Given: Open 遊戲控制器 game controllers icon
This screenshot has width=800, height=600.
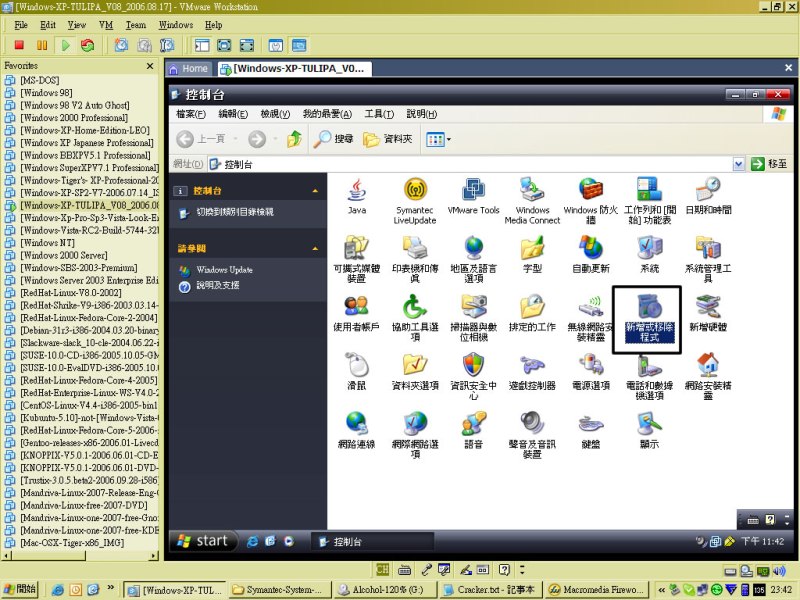Looking at the screenshot, I should pyautogui.click(x=532, y=365).
